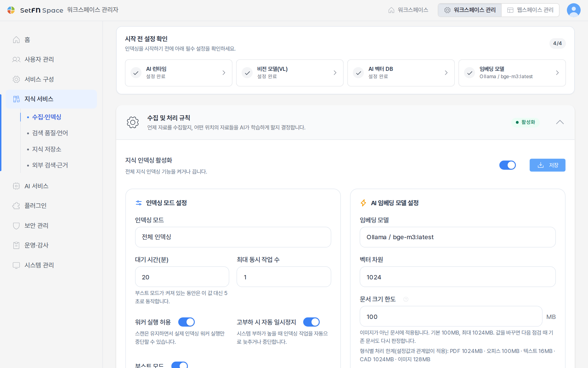Open 외부 검색·근거 submenu item

point(50,165)
